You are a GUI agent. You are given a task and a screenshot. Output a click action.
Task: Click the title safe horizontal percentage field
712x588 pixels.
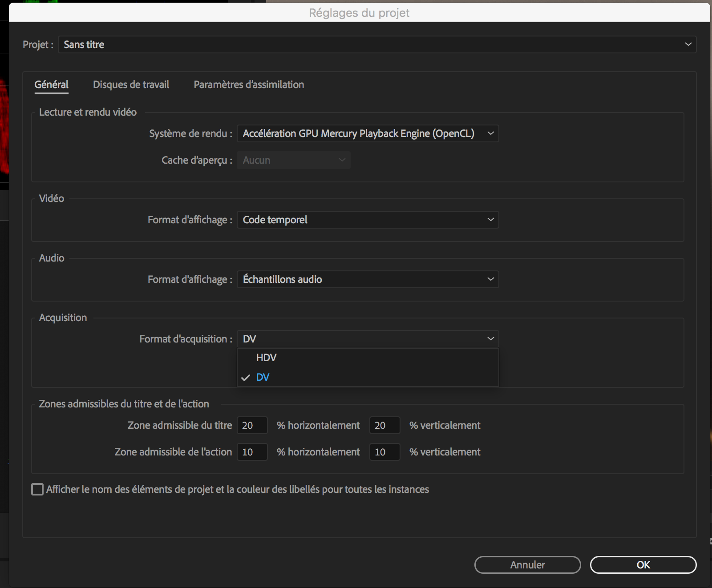(x=252, y=425)
